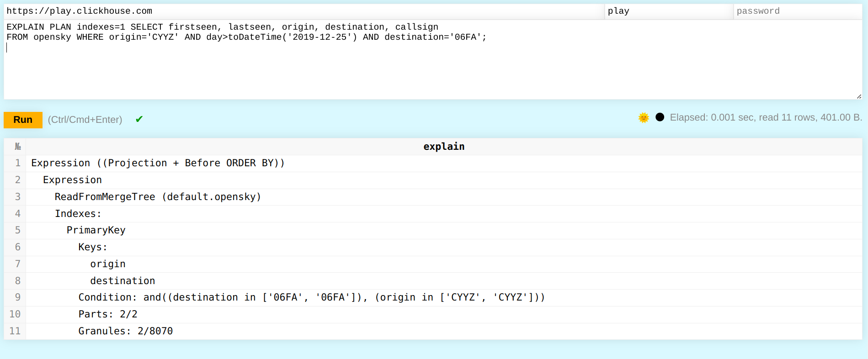This screenshot has width=868, height=359.
Task: Click the black circle icon beside the sun
Action: pos(660,117)
